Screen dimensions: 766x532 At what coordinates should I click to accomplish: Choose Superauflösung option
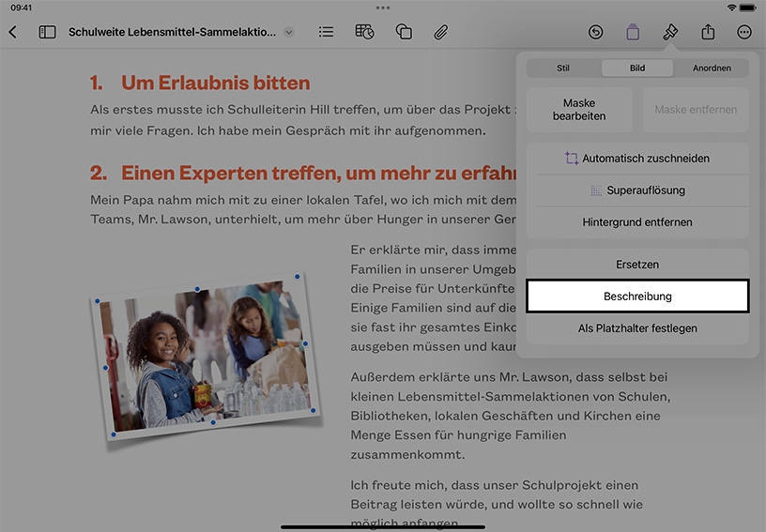coord(637,190)
